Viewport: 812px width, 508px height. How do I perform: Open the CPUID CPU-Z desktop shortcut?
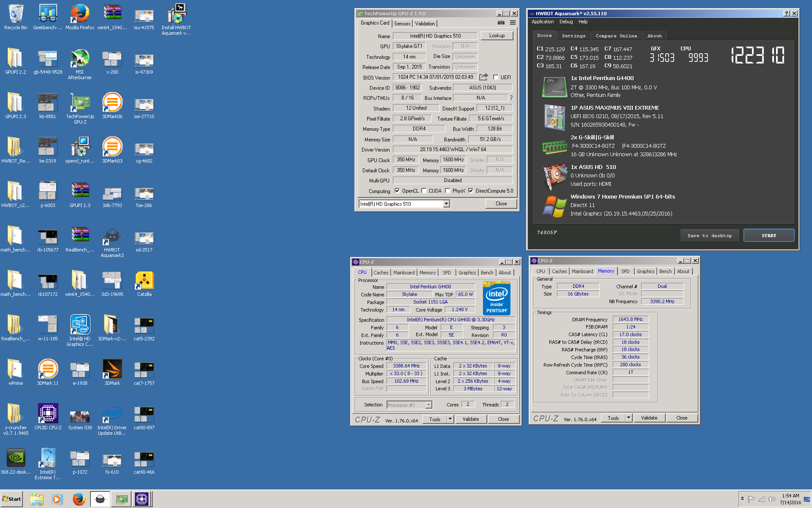pyautogui.click(x=48, y=417)
